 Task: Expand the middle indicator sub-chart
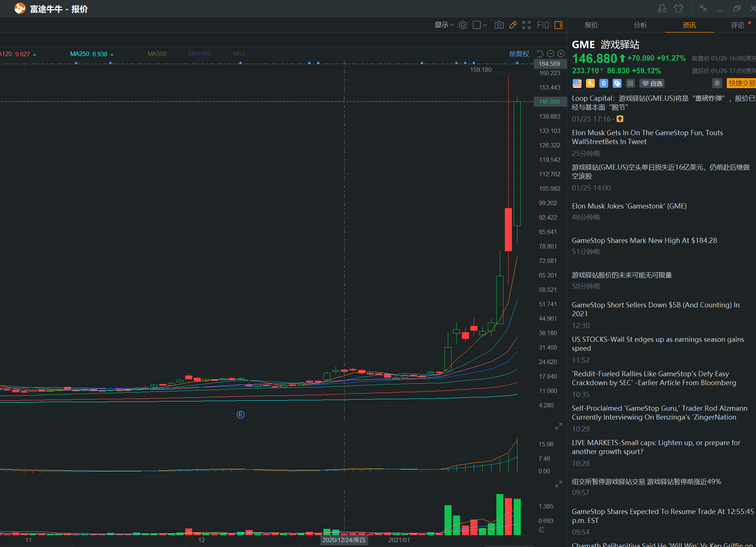coord(559,427)
